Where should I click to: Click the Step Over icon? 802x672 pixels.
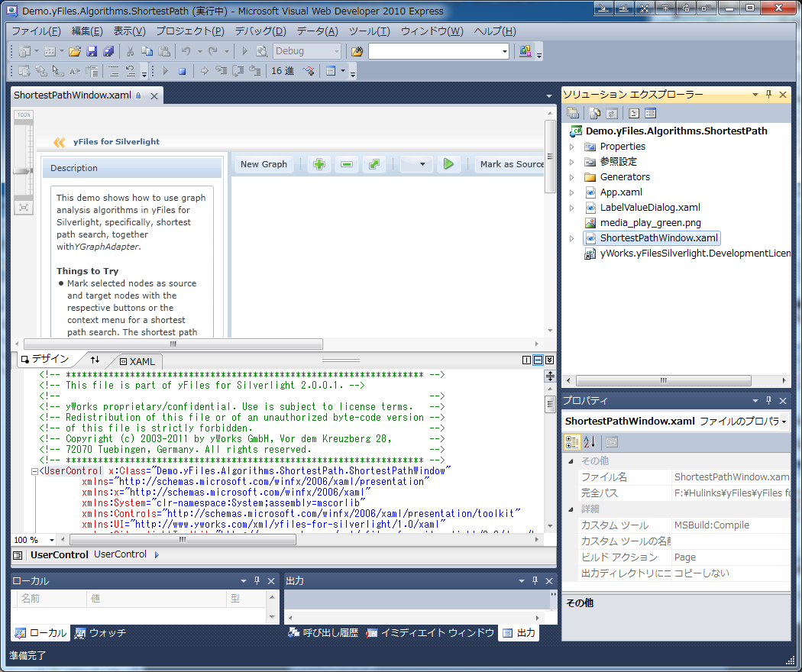click(238, 71)
